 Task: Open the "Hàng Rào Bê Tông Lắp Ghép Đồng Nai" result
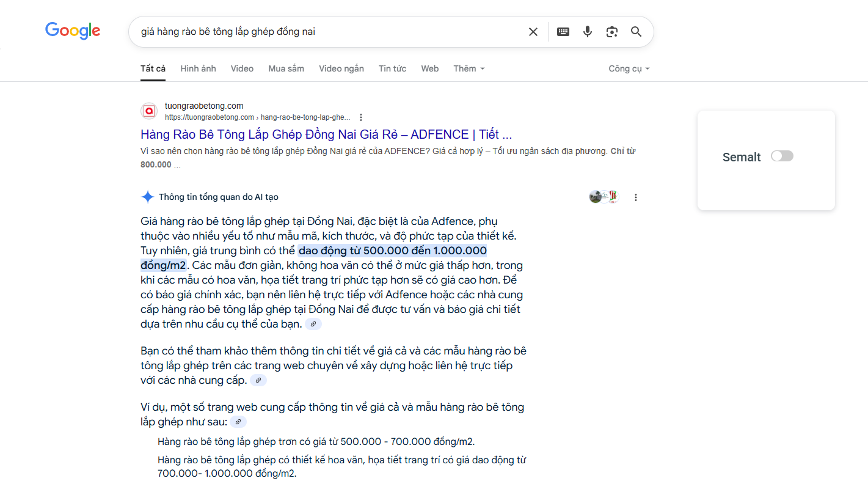click(x=326, y=134)
